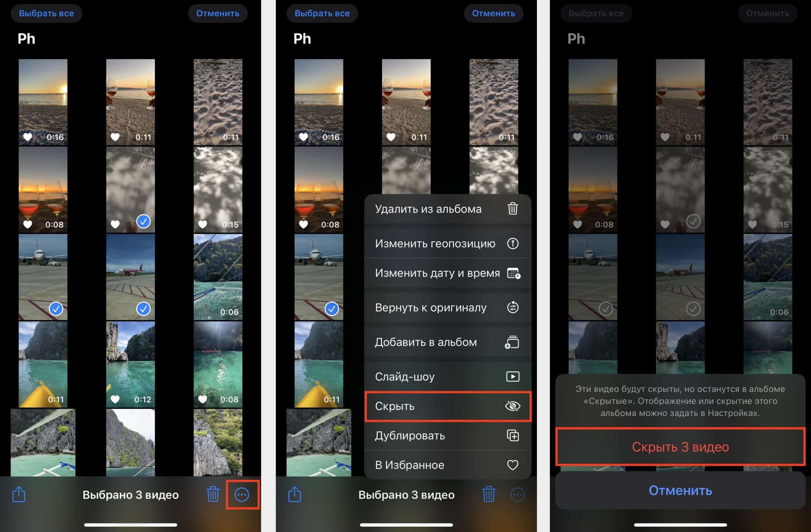
Task: Tap the red-outlined three-dots more options icon
Action: coord(242,495)
